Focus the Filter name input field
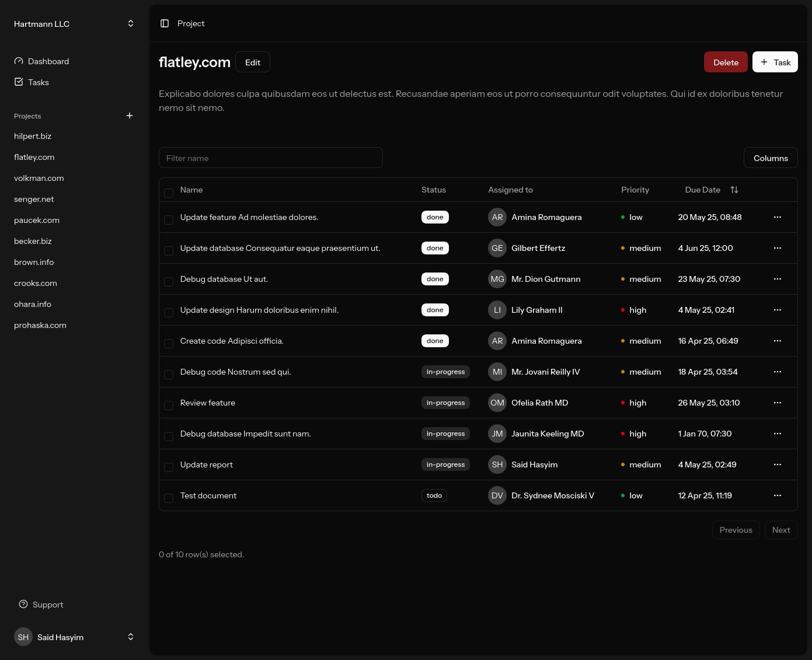This screenshot has height=660, width=812. pyautogui.click(x=270, y=158)
